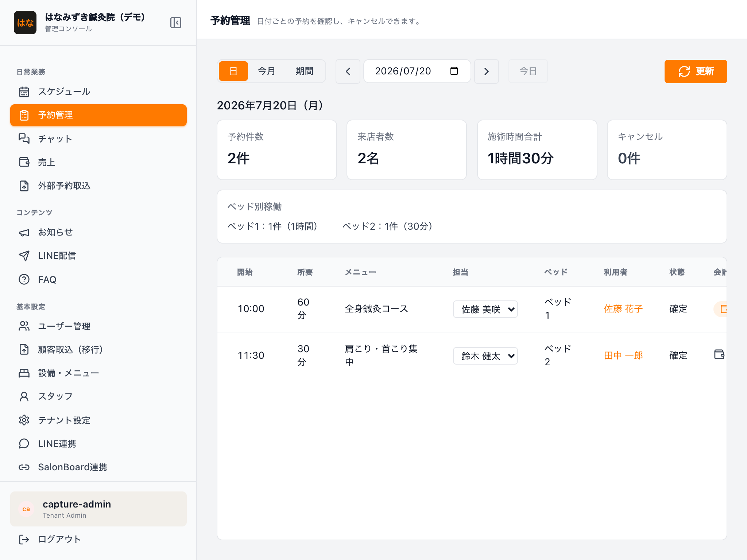Open the capture-admin account card
747x560 pixels.
(98, 509)
